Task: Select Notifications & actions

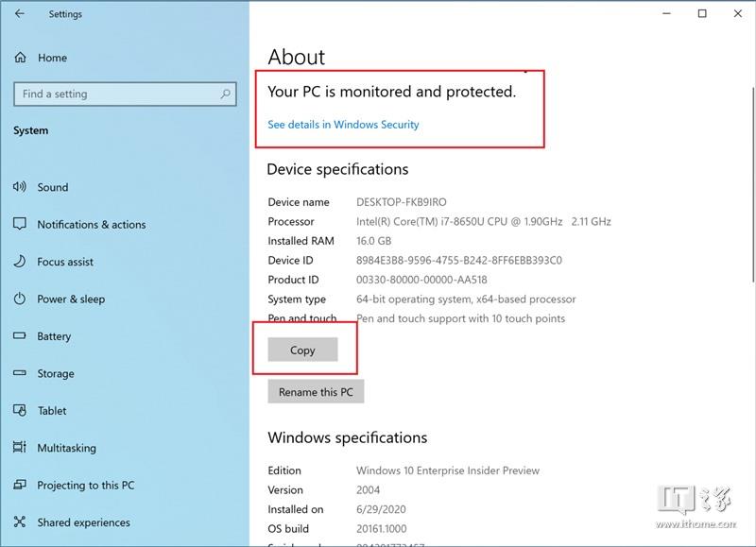Action: pos(91,225)
